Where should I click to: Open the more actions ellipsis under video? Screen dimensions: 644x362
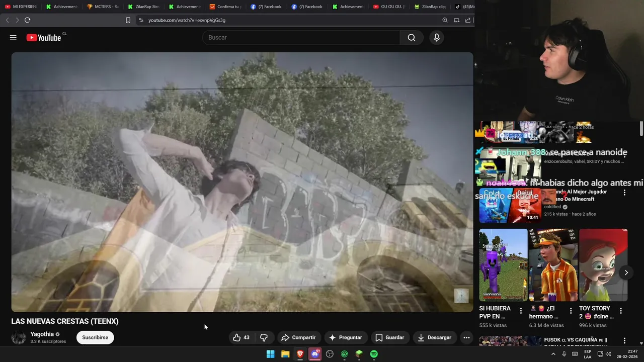(x=466, y=337)
